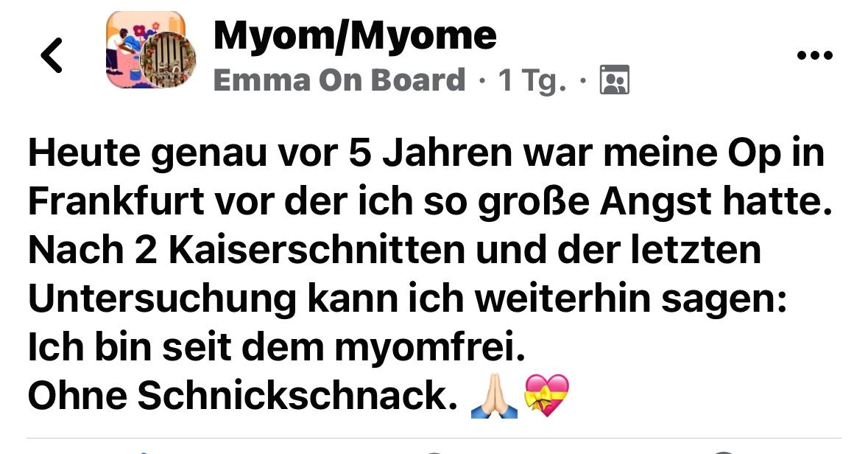
Task: Tap the word 'Angst' in the post
Action: pos(655,203)
